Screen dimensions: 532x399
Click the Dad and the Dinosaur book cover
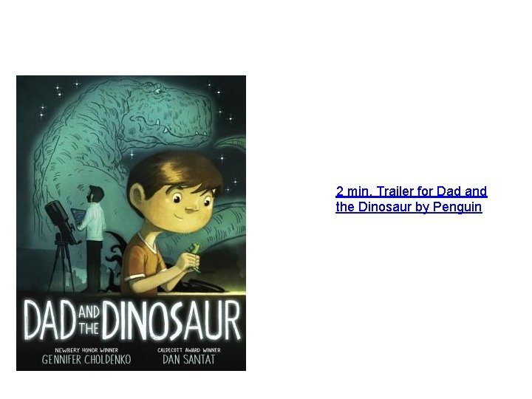coord(131,223)
